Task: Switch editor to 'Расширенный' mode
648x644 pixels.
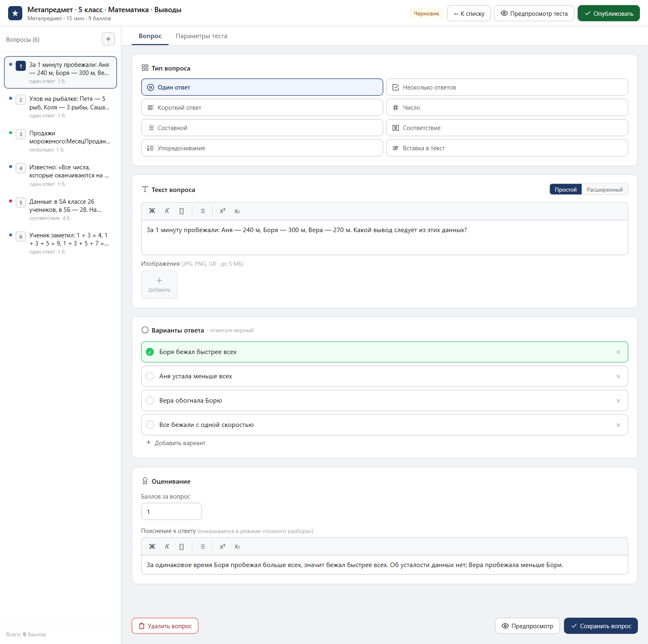Action: (605, 190)
